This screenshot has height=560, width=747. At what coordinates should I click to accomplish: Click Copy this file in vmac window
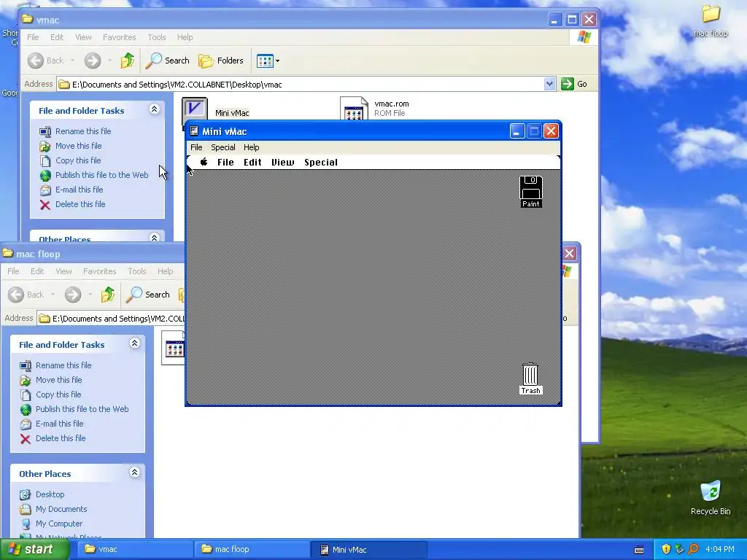point(78,160)
